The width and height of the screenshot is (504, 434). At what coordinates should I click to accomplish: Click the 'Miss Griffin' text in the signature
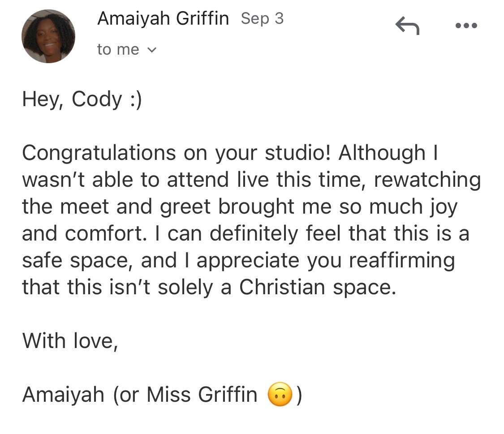(202, 395)
